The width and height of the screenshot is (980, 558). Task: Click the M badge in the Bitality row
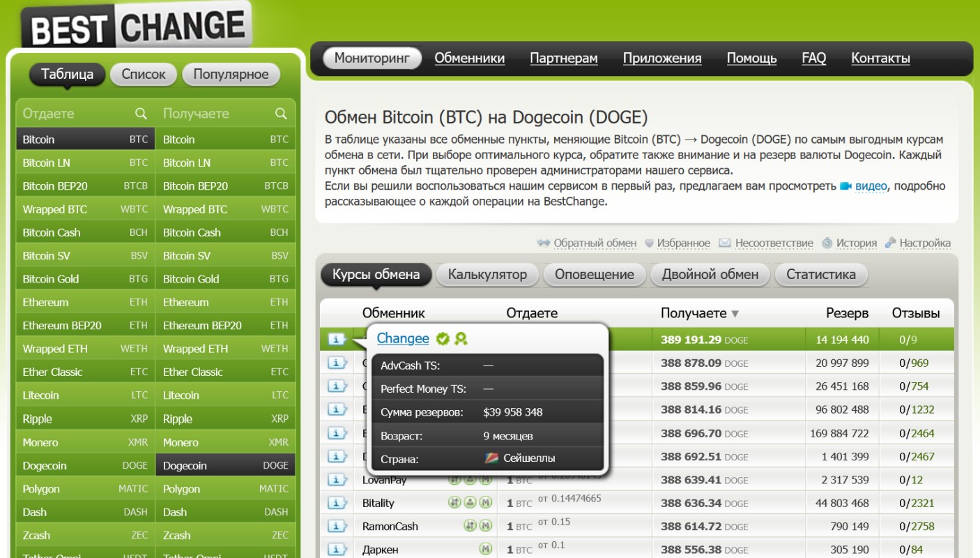(486, 503)
